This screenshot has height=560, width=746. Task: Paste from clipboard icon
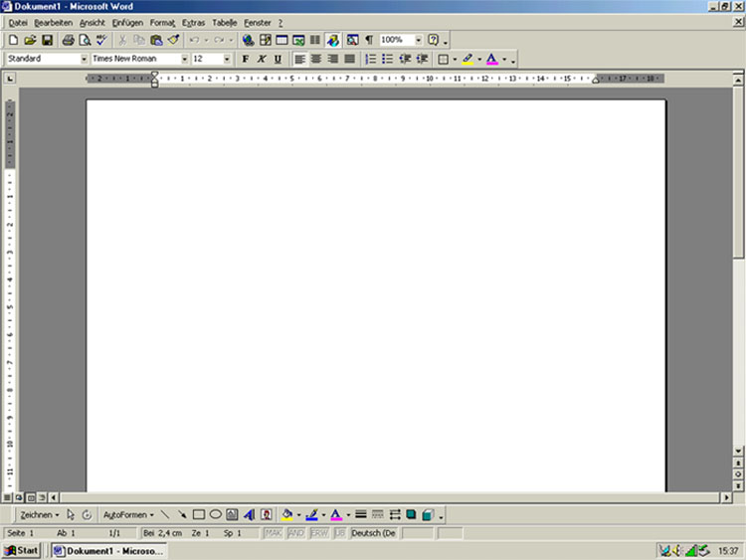pyautogui.click(x=156, y=40)
